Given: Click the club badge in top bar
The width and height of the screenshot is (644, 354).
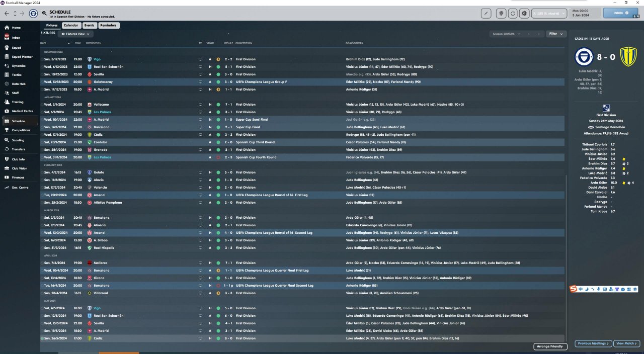Looking at the screenshot, I should (33, 13).
